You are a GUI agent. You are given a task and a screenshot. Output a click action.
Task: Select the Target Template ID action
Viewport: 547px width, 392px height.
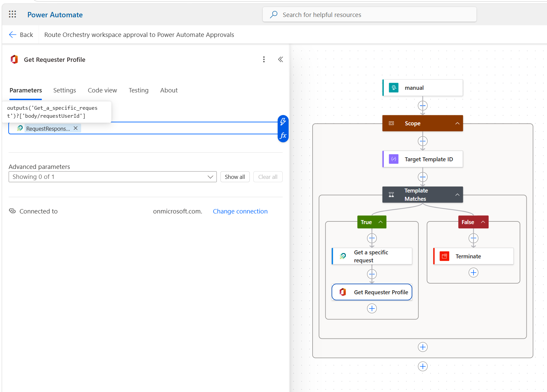(423, 159)
